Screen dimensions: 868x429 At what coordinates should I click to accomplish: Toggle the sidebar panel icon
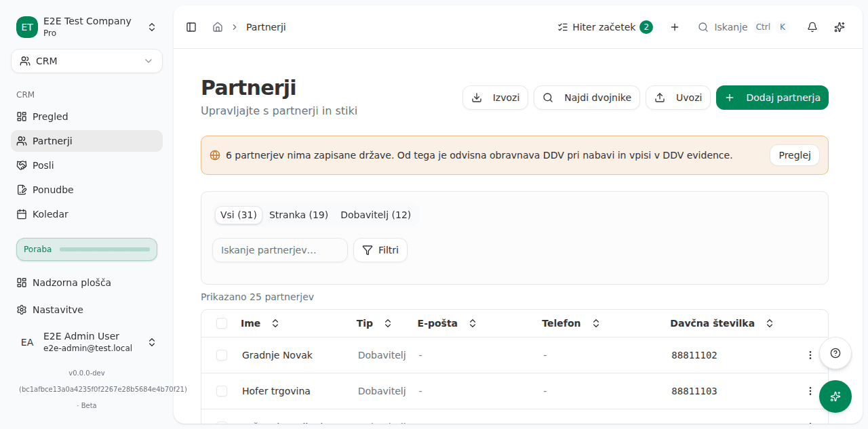click(191, 27)
